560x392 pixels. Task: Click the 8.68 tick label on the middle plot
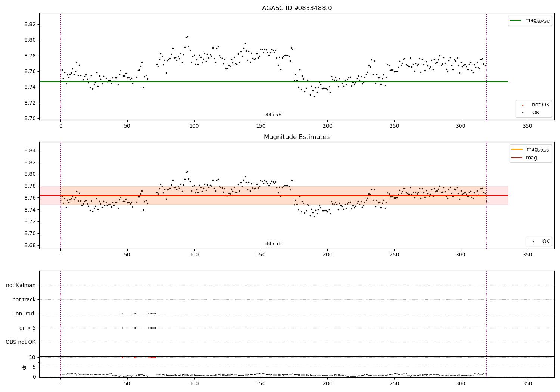pyautogui.click(x=30, y=245)
